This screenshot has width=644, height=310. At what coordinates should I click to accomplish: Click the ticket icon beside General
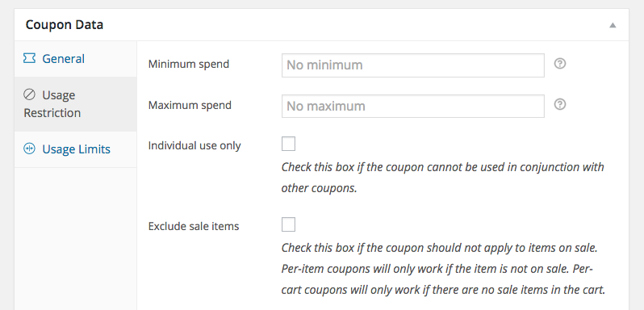(29, 59)
